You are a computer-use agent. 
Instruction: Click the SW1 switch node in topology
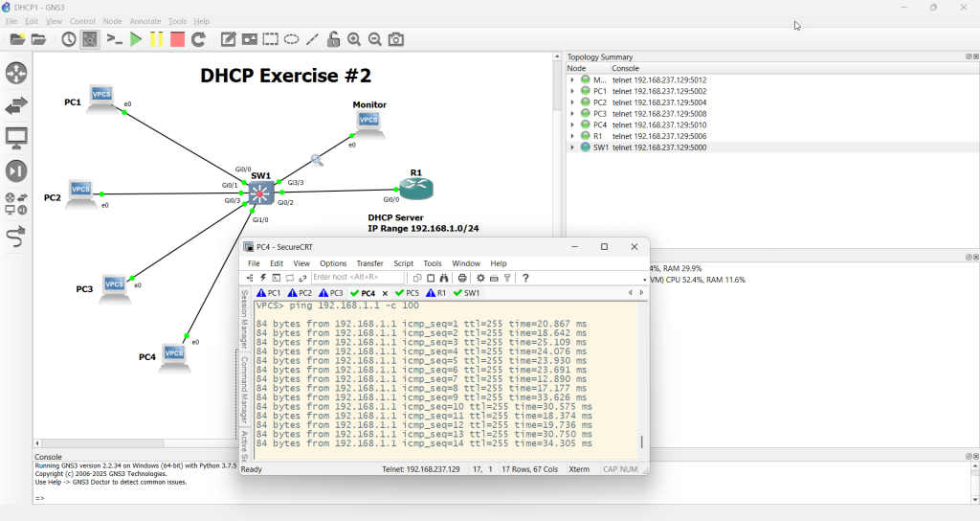(x=260, y=193)
